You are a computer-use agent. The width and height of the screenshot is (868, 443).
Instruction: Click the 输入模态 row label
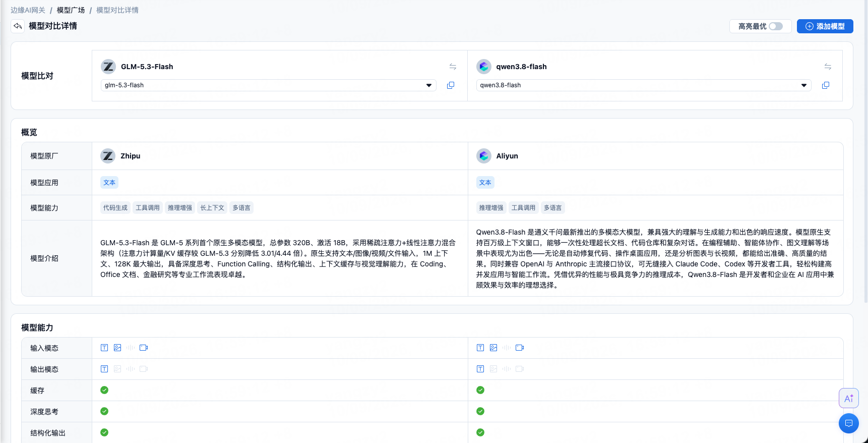(x=44, y=348)
